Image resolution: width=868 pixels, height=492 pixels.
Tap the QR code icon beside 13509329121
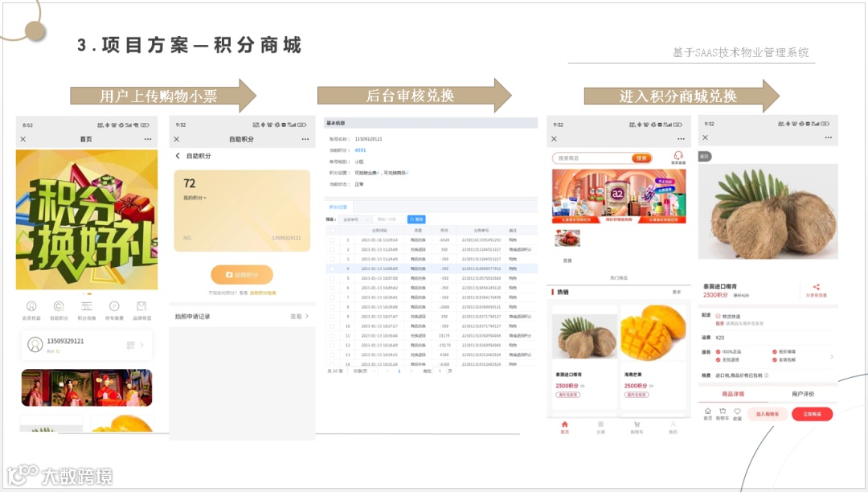pyautogui.click(x=131, y=345)
